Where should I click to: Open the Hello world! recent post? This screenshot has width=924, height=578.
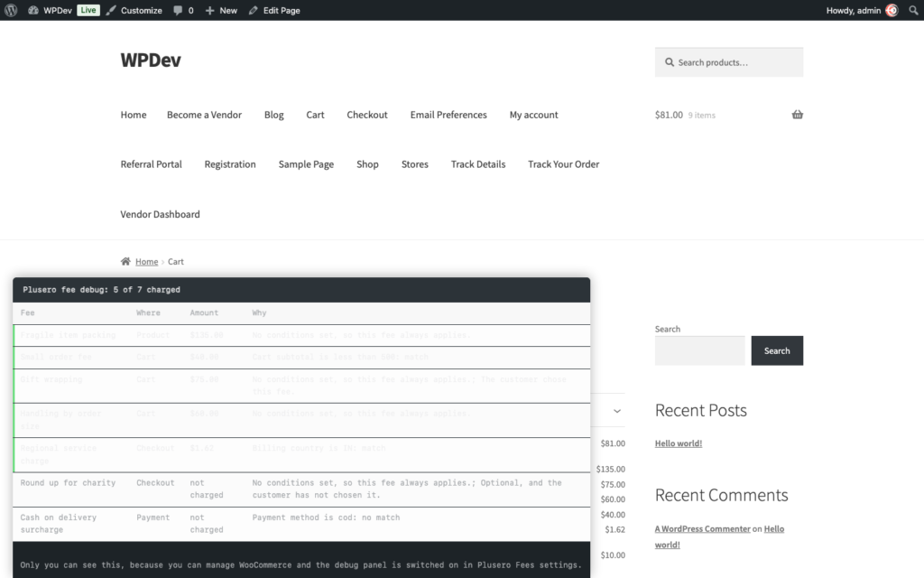click(679, 443)
